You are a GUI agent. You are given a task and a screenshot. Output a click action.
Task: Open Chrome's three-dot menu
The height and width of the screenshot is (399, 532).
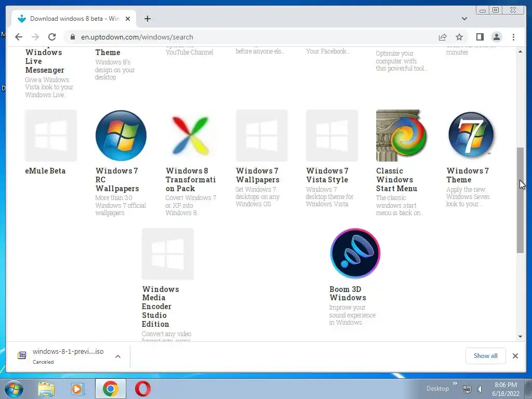(513, 37)
